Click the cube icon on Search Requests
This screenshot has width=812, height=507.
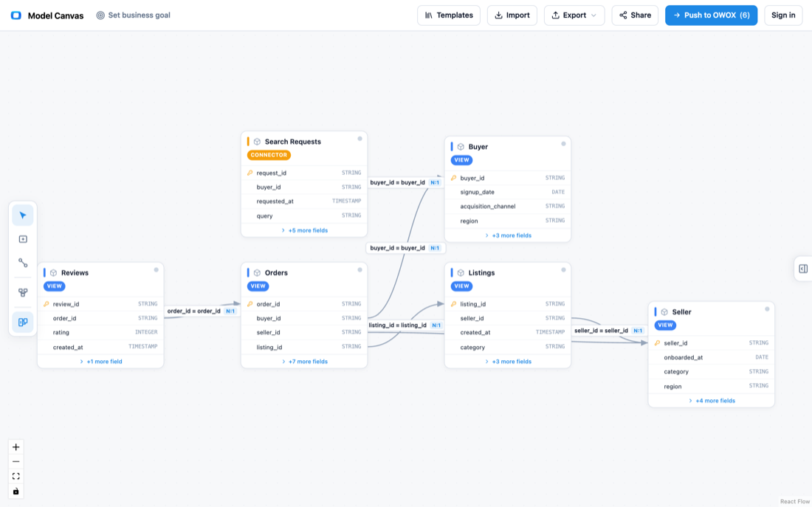point(257,142)
